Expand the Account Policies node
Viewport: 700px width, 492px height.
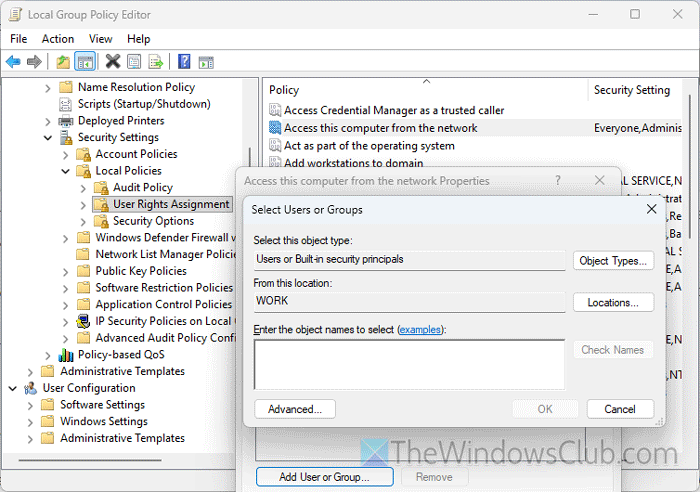point(66,155)
